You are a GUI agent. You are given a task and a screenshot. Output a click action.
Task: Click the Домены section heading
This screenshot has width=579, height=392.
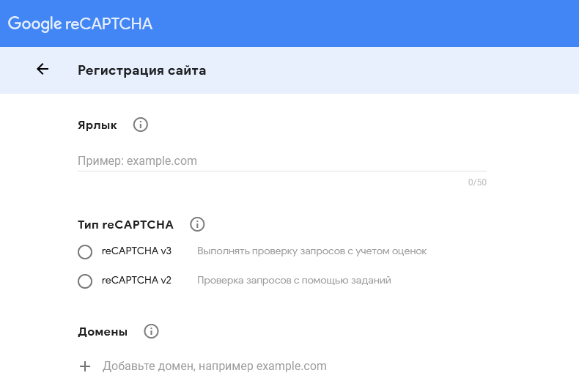coord(103,331)
